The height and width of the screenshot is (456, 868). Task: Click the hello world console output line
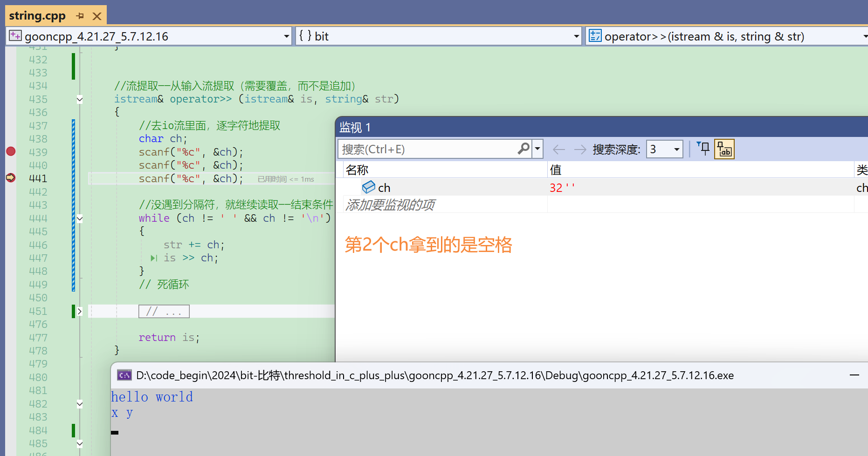click(152, 397)
